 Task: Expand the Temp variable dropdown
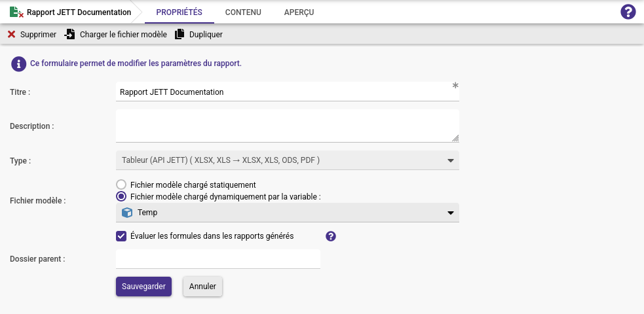(x=288, y=213)
